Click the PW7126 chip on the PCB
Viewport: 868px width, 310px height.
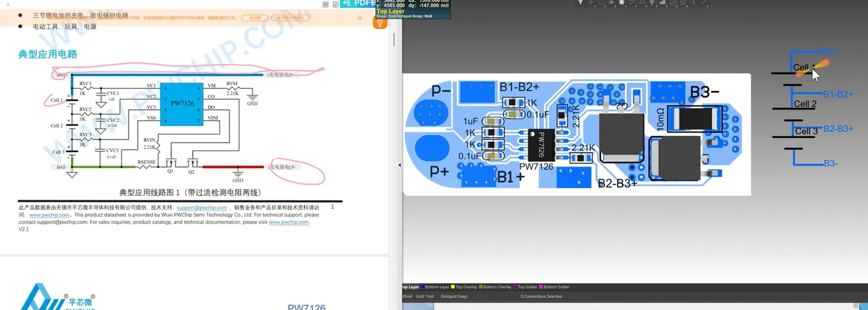(x=540, y=144)
